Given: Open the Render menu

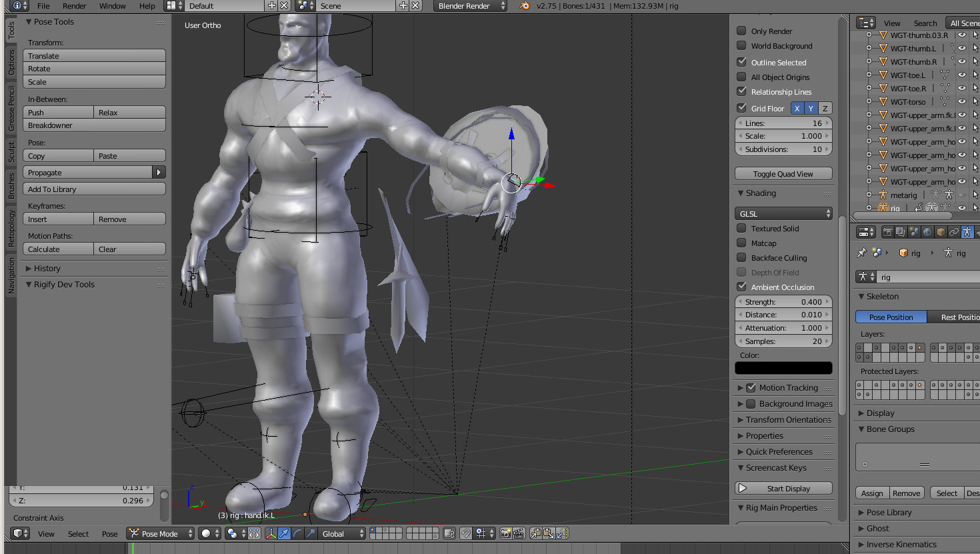Looking at the screenshot, I should click(x=74, y=6).
